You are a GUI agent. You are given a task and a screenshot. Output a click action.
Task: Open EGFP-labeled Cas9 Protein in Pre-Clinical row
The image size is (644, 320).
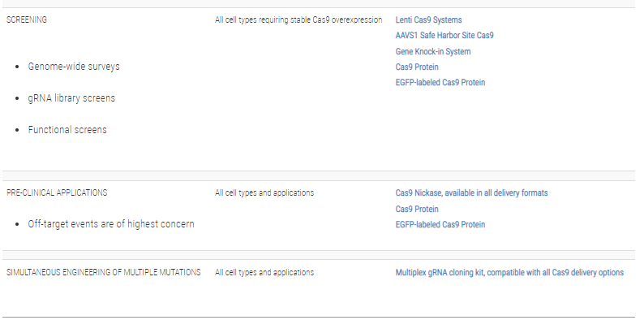(x=440, y=224)
